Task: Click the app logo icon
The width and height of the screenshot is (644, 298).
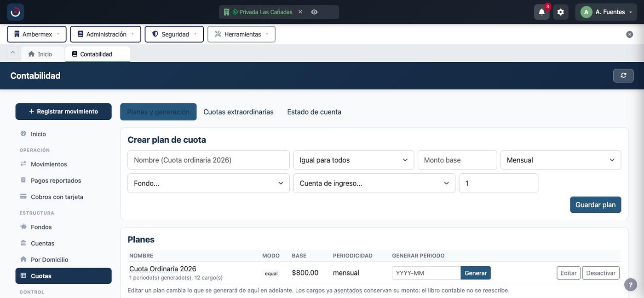Action: pyautogui.click(x=15, y=12)
